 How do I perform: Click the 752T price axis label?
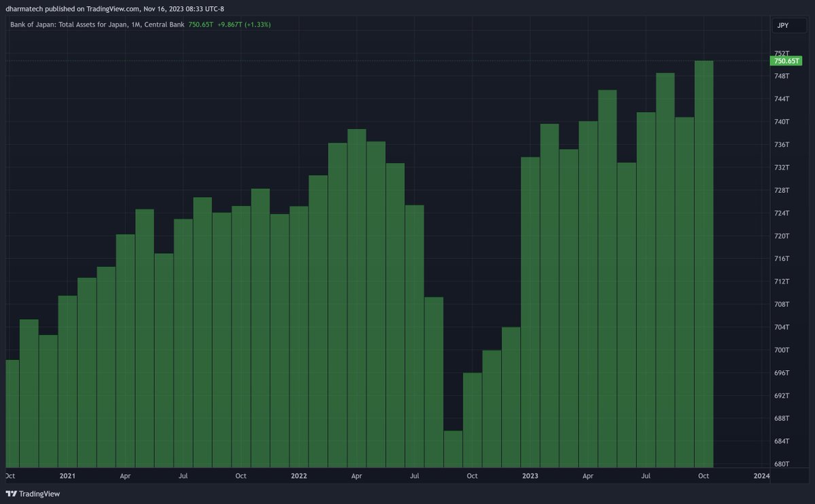pyautogui.click(x=782, y=53)
